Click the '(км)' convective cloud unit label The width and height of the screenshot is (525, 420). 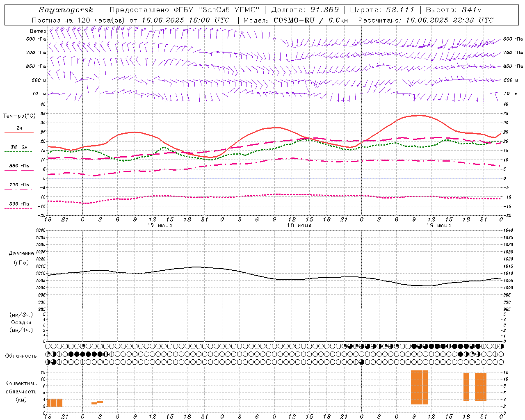coord(21,399)
